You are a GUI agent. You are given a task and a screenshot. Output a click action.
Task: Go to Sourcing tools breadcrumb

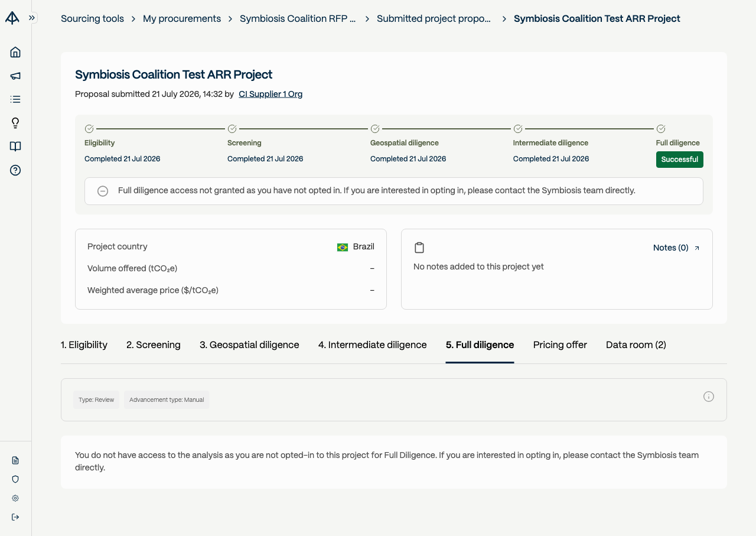point(92,18)
